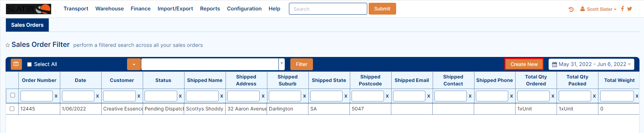Expand the orange caret dropdown button
644x133 pixels.
134,64
